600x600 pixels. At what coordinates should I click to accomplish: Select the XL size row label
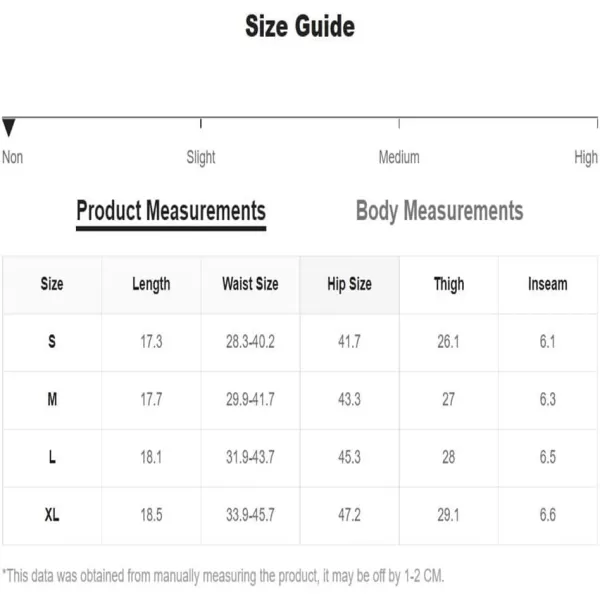(52, 515)
